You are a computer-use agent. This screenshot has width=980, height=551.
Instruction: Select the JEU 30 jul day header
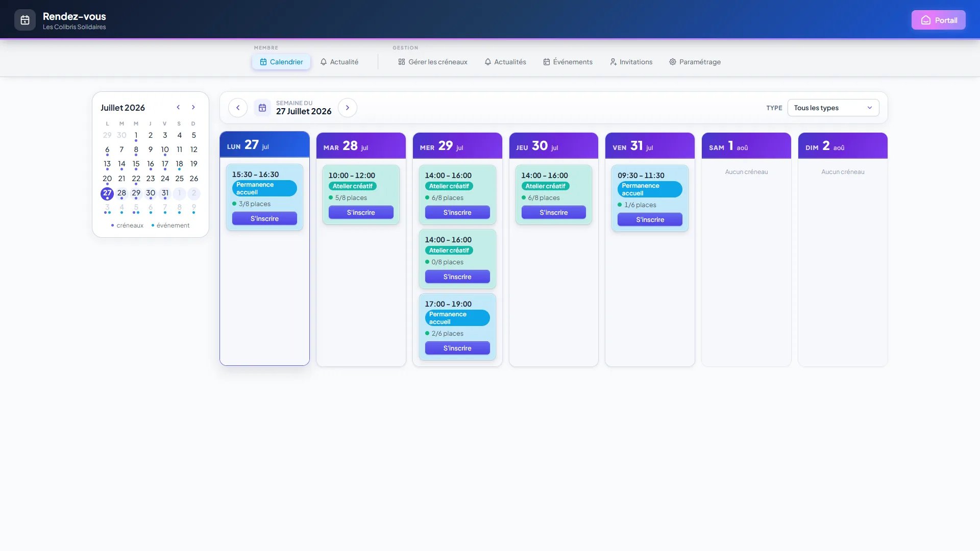click(x=554, y=146)
